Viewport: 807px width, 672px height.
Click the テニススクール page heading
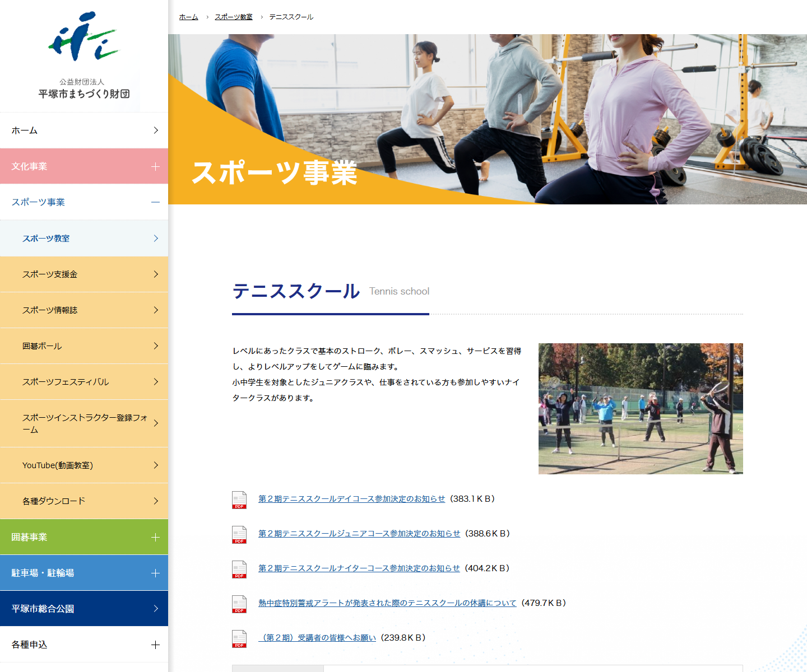(x=296, y=291)
